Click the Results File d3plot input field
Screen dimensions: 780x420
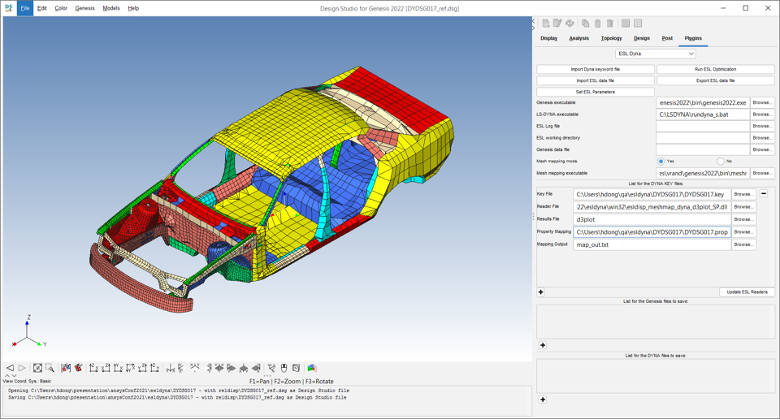651,219
